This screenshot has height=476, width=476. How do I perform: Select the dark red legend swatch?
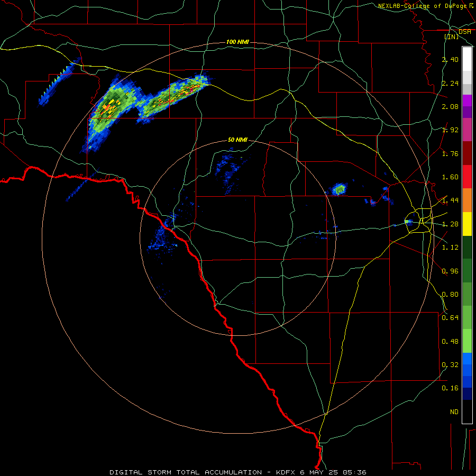point(467,153)
